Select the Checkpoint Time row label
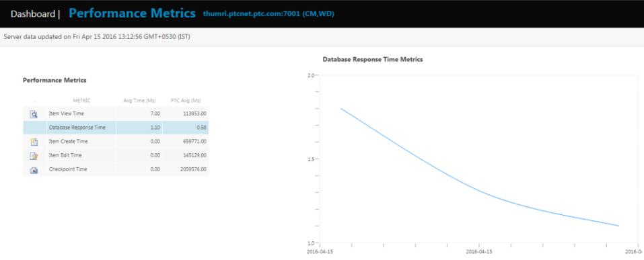This screenshot has width=644, height=260. coord(68,169)
